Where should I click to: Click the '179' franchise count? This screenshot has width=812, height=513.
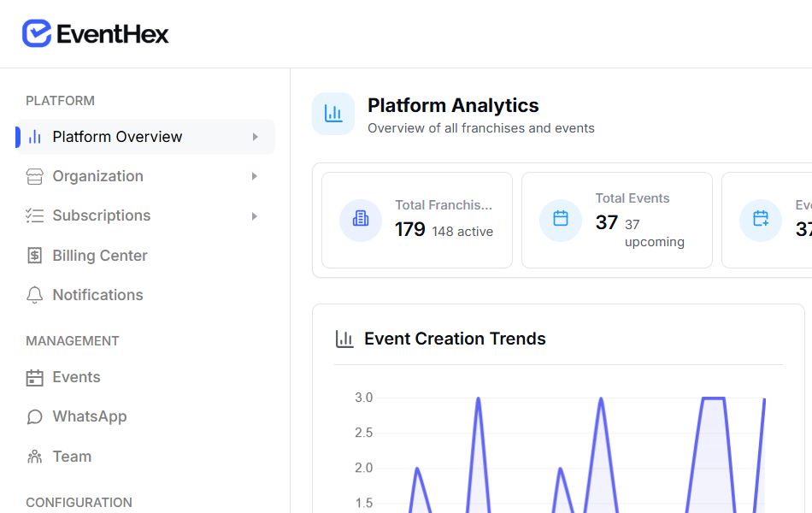(410, 229)
